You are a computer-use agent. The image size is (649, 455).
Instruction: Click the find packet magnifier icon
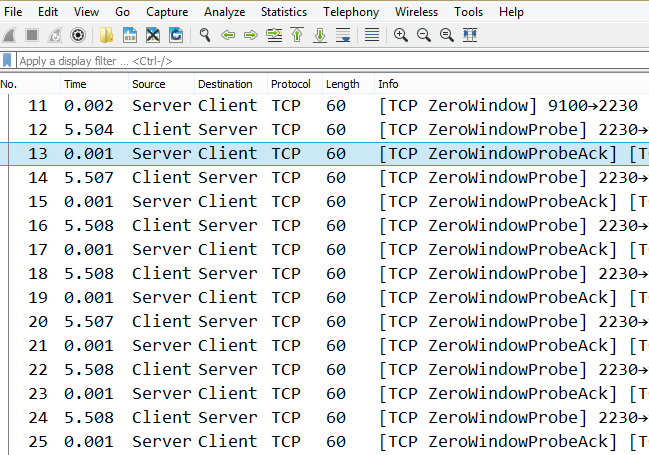[204, 36]
